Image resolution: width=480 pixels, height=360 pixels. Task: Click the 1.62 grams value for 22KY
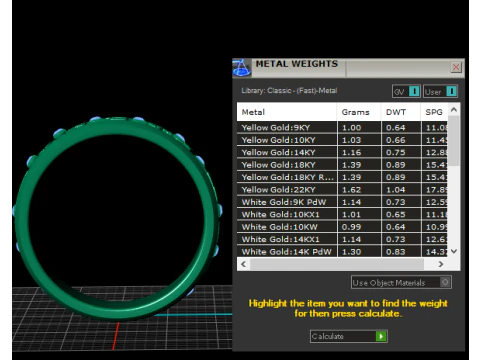351,190
